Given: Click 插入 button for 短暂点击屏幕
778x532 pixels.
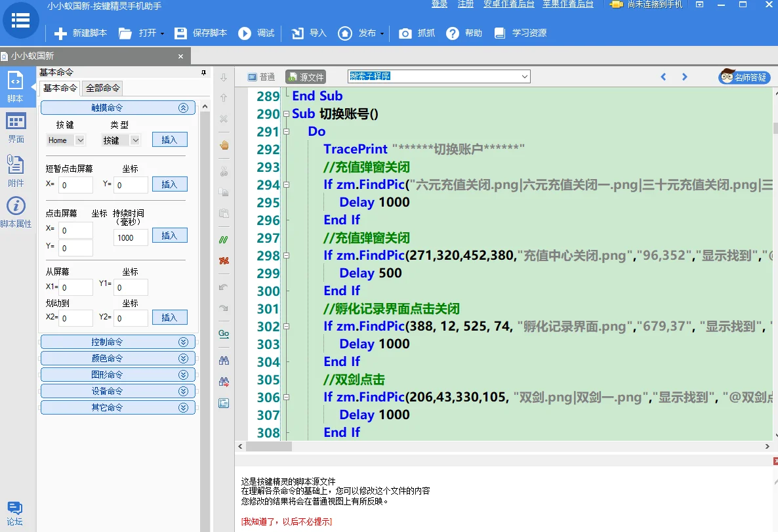Looking at the screenshot, I should pyautogui.click(x=170, y=184).
